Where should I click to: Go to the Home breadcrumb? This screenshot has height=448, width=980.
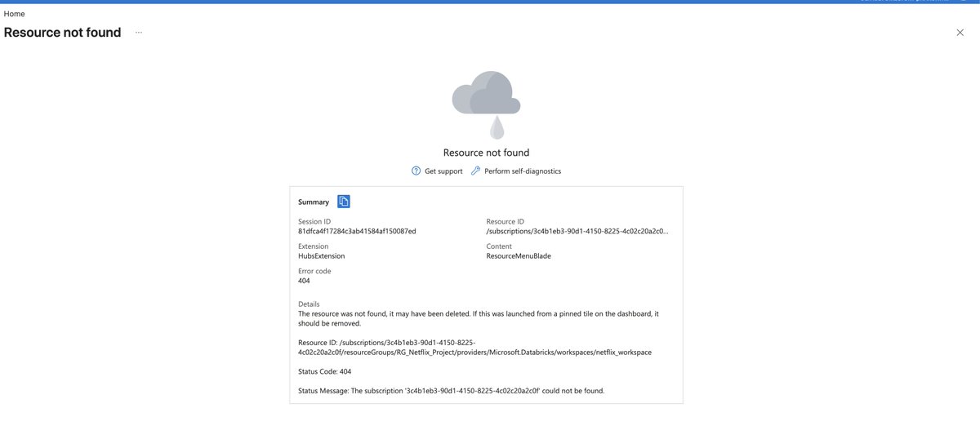coord(14,14)
